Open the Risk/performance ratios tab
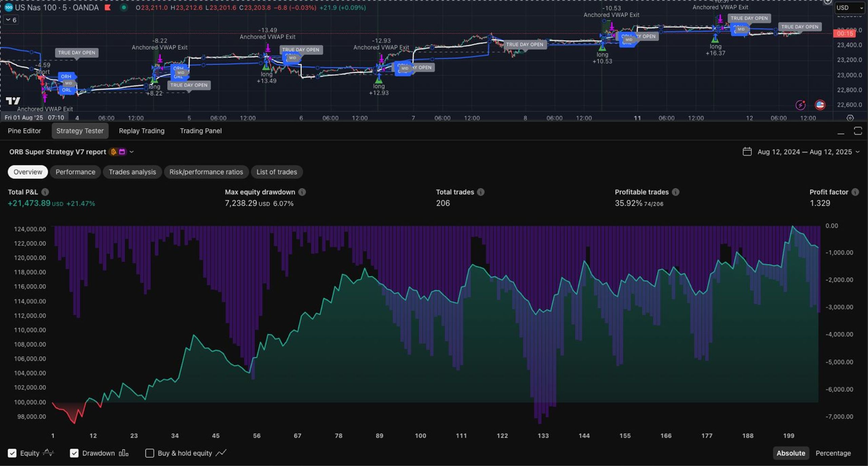This screenshot has width=868, height=466. coord(206,172)
